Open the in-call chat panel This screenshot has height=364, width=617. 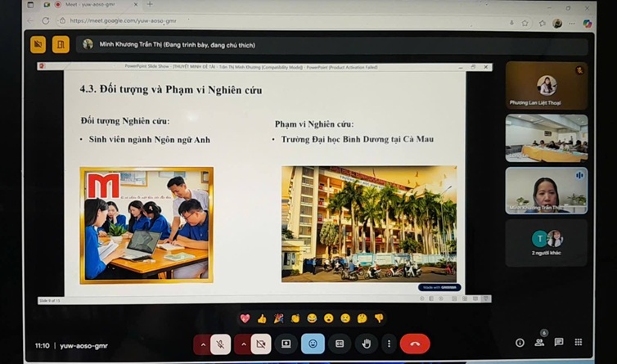(x=559, y=343)
